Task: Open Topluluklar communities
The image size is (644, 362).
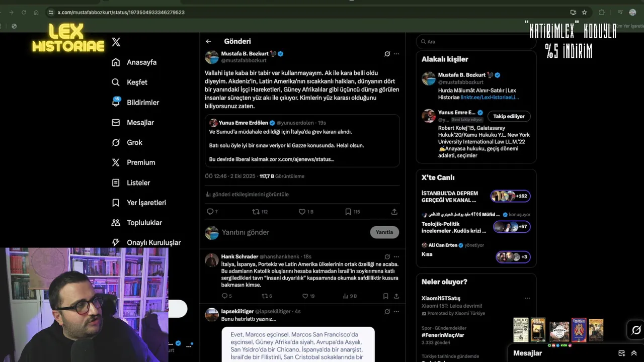Action: [137, 223]
